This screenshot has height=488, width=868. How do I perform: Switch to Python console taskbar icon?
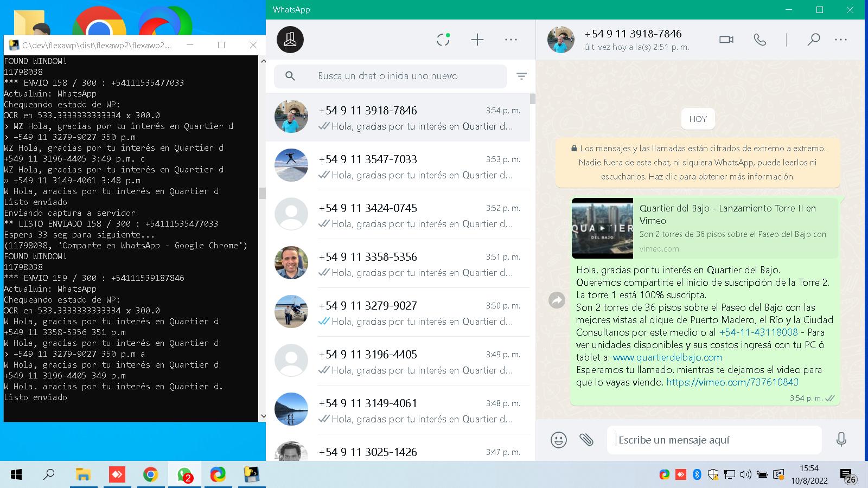coord(251,475)
